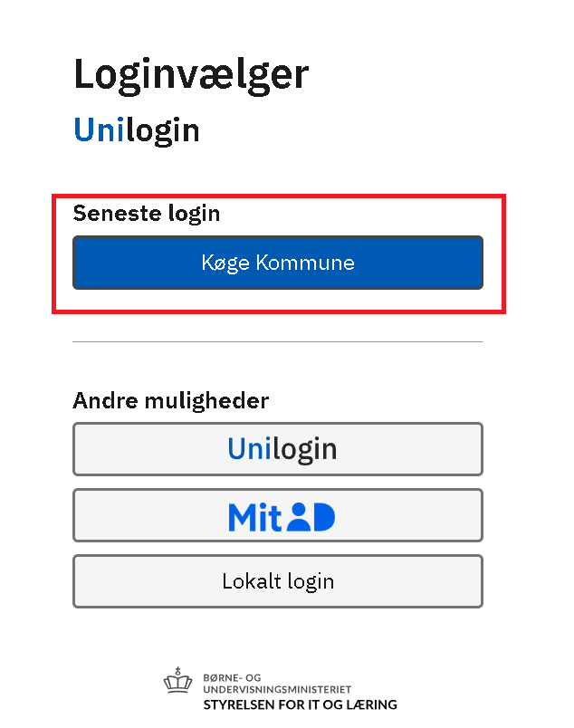Click 'Styrelsen for IT og Læring' footer text
Image resolution: width=574 pixels, height=728 pixels.
tap(300, 704)
